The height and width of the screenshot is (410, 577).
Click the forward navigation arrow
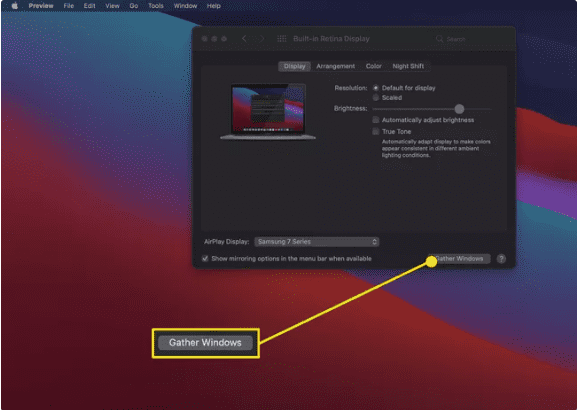[x=262, y=39]
